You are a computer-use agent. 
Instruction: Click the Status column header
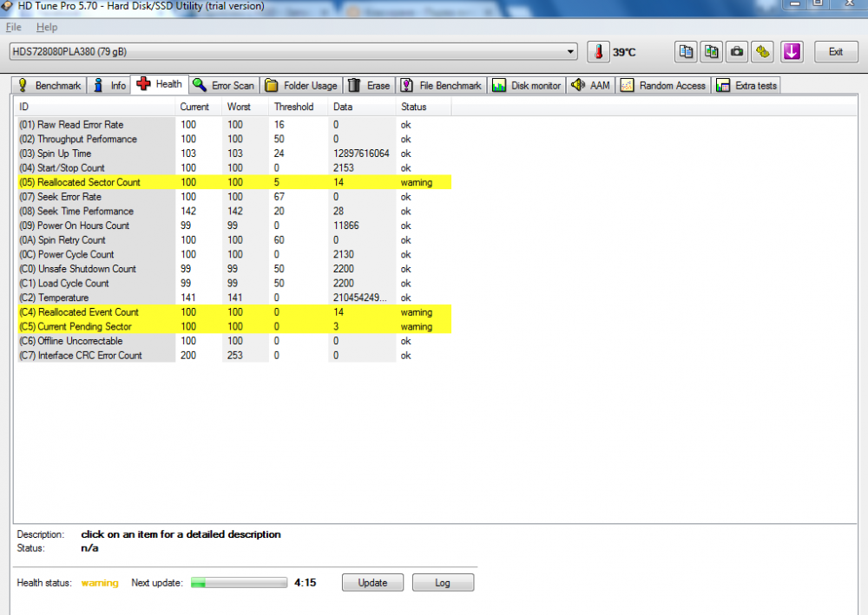[x=424, y=107]
